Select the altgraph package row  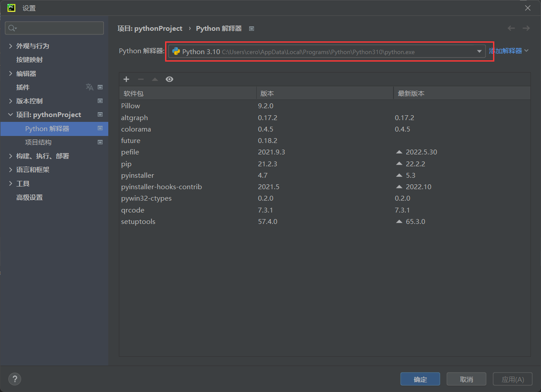pyautogui.click(x=325, y=117)
